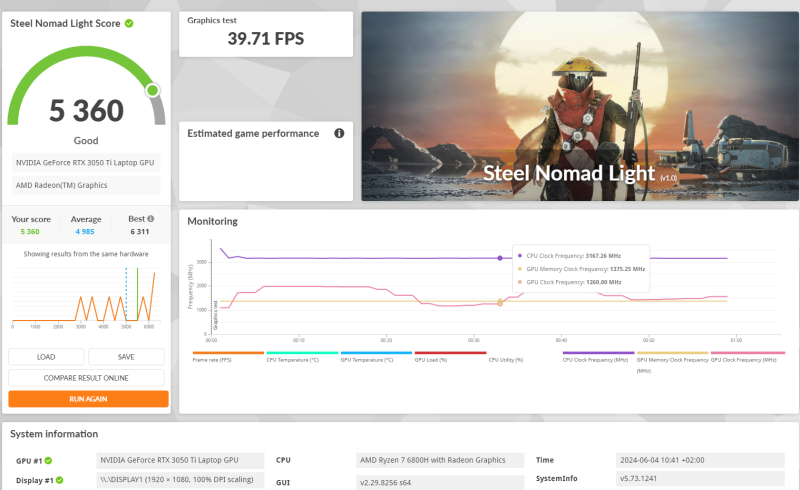Viewport: 800px width, 490px height.
Task: Click the Good rating label
Action: (86, 140)
